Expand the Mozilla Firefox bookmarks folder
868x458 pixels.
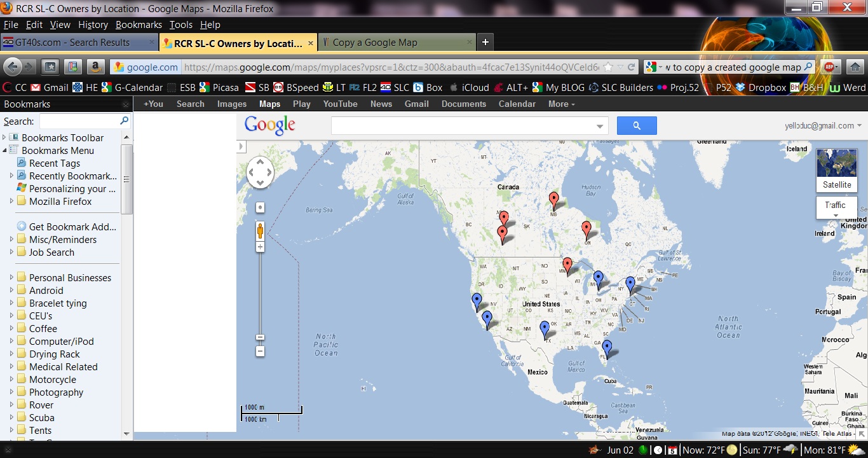pyautogui.click(x=12, y=201)
